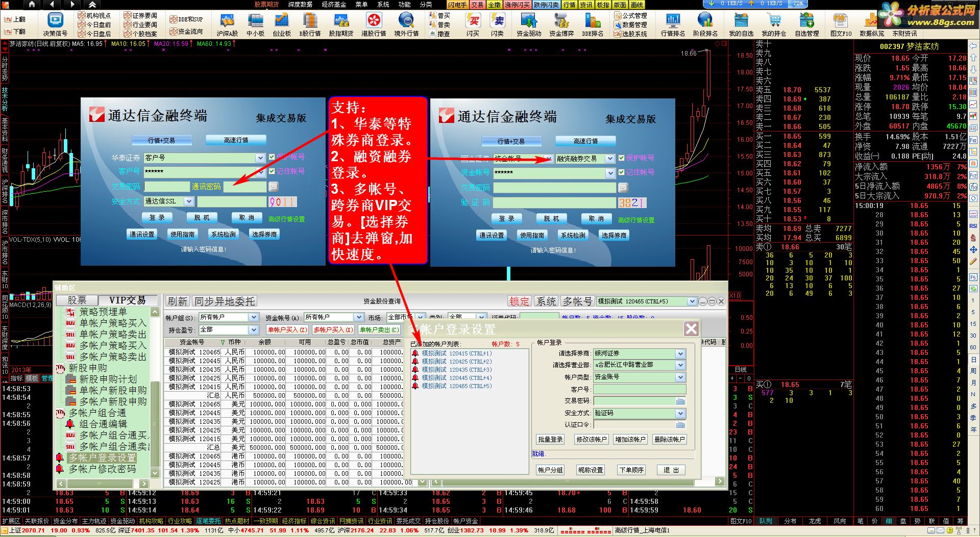Open the 客户号 account type dropdown
Screen dimensions: 980x537
[x=260, y=158]
